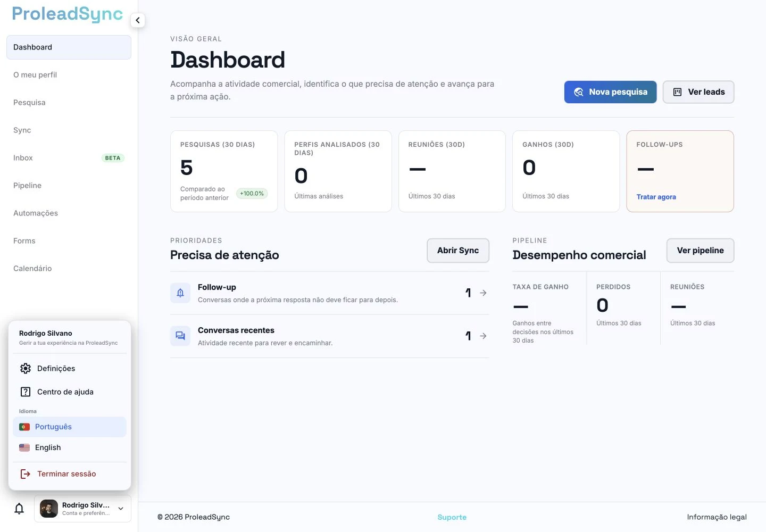Open the Suporte footer link
Viewport: 766px width, 532px height.
(452, 517)
